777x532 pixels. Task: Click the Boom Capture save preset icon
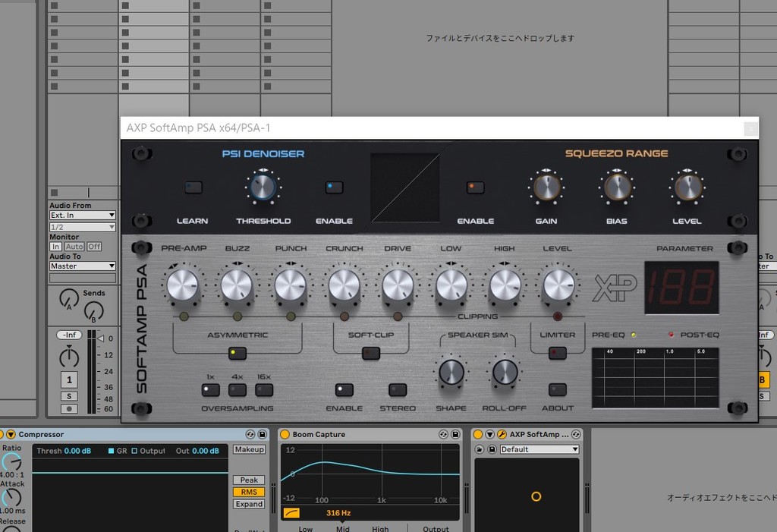(x=454, y=435)
